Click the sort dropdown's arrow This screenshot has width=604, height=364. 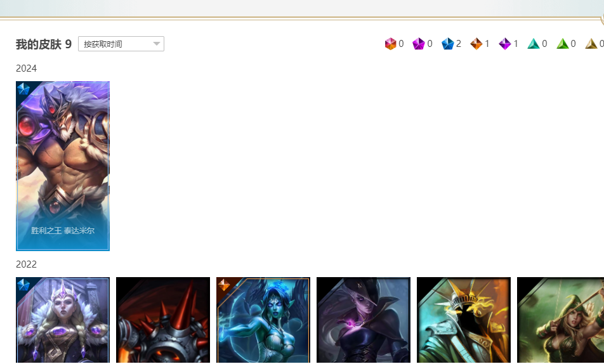(x=156, y=44)
